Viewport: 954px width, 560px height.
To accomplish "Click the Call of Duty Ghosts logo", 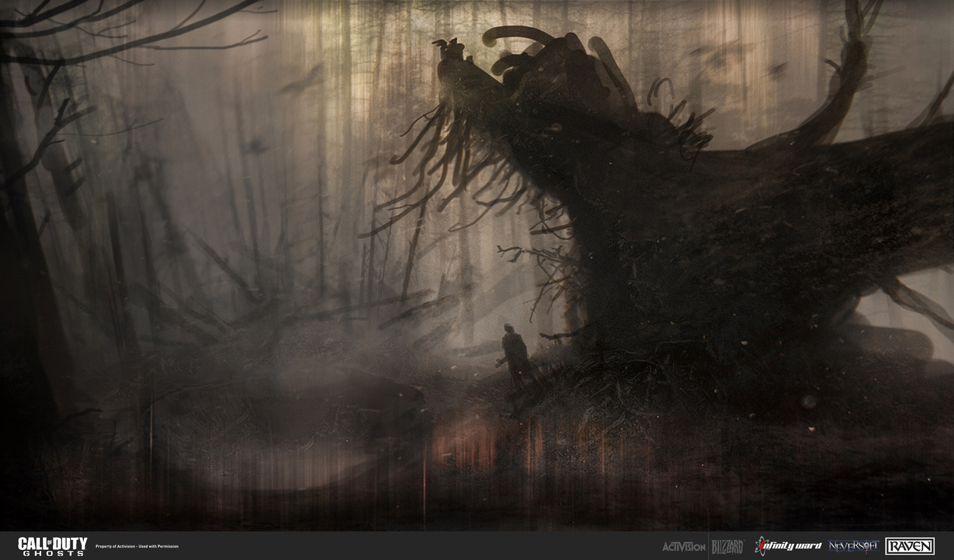I will [52, 546].
